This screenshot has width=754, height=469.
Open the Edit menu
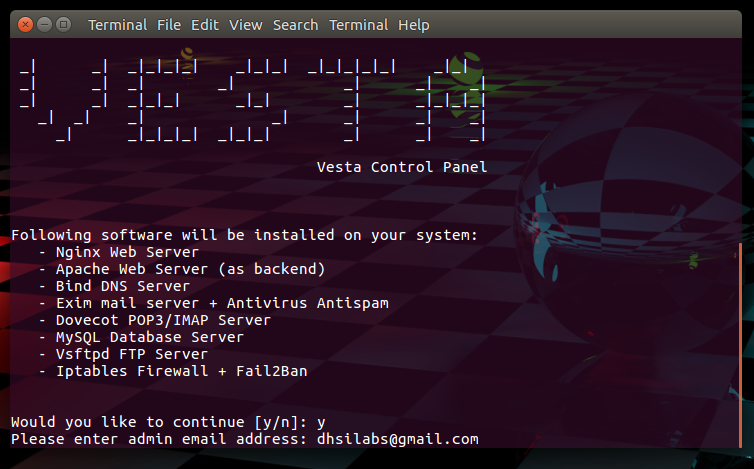point(205,25)
